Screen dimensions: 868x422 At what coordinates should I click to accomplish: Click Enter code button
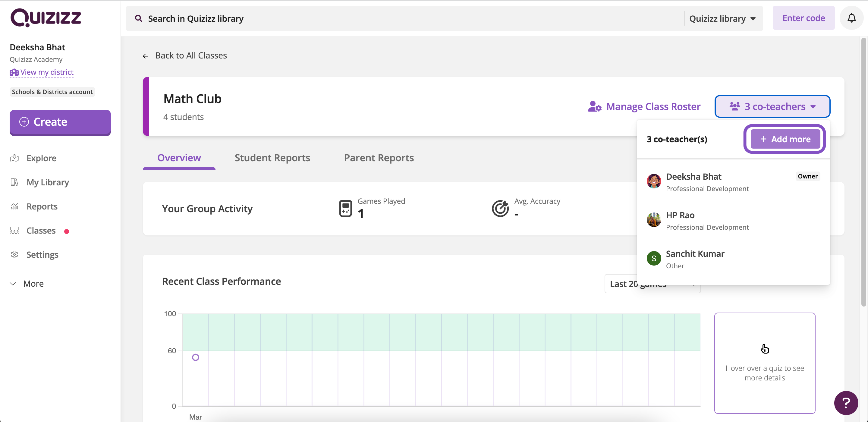tap(804, 18)
